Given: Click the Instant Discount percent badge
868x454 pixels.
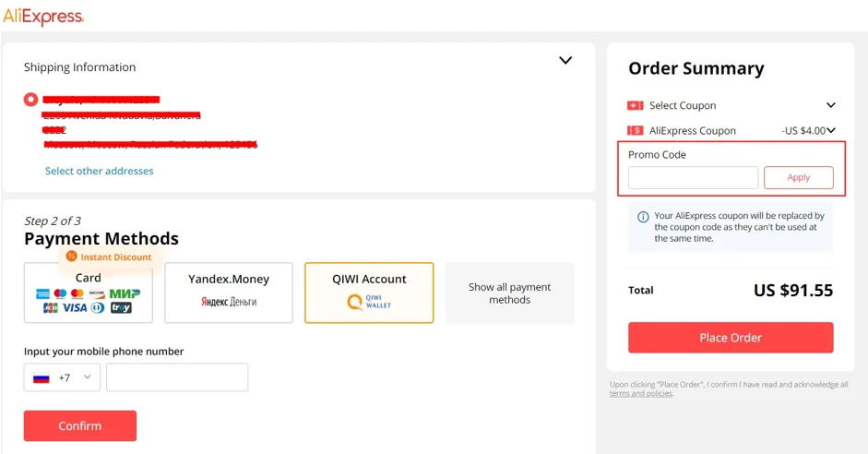Looking at the screenshot, I should [71, 257].
